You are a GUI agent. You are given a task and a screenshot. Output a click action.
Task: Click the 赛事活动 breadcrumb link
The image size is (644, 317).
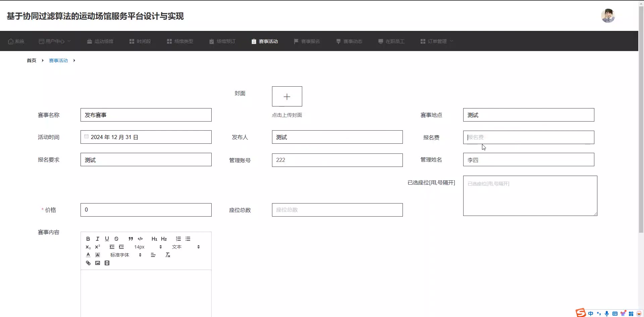click(58, 60)
